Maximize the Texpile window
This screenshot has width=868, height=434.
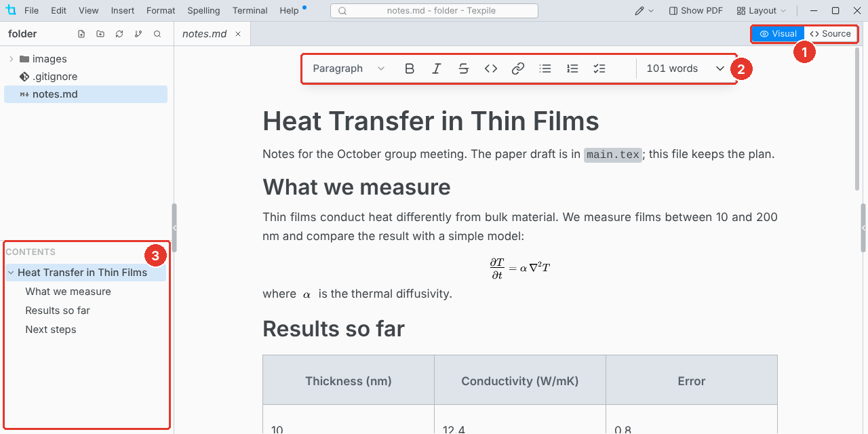[835, 11]
